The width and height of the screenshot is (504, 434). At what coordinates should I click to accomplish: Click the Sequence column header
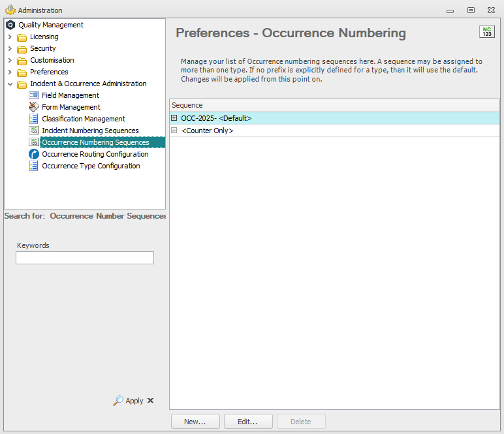[x=334, y=105]
